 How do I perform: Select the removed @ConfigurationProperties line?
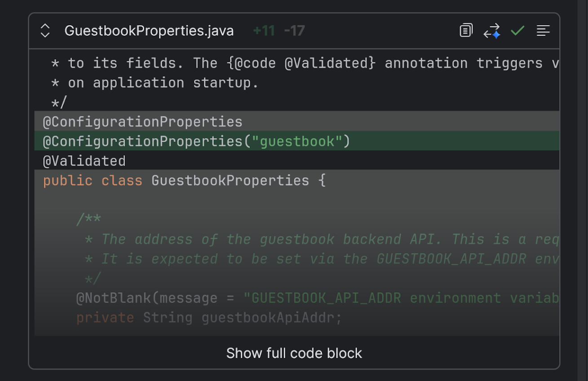click(142, 121)
